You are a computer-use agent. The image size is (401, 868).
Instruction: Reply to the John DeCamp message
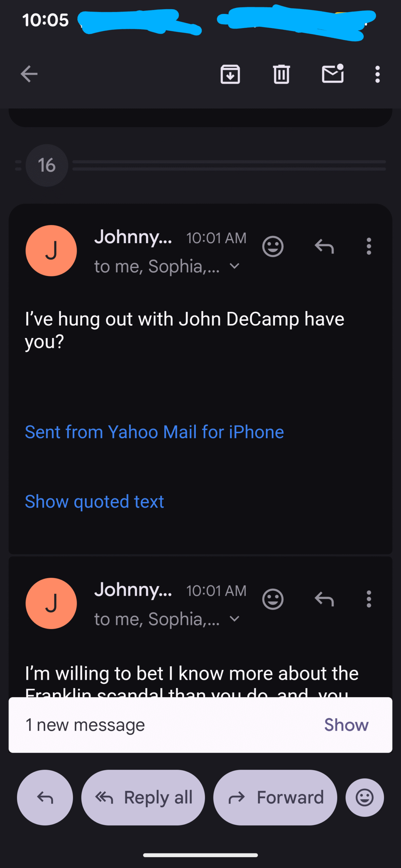(324, 246)
